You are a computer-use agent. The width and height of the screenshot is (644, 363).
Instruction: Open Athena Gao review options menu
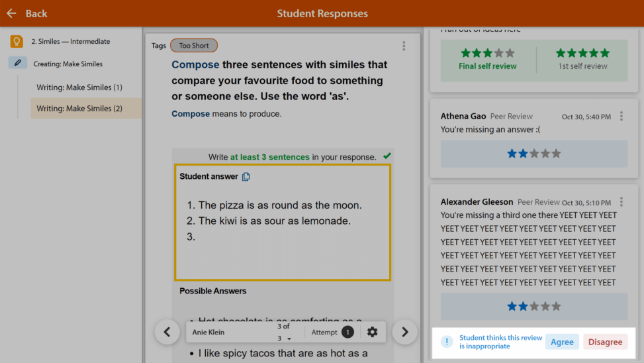(621, 117)
